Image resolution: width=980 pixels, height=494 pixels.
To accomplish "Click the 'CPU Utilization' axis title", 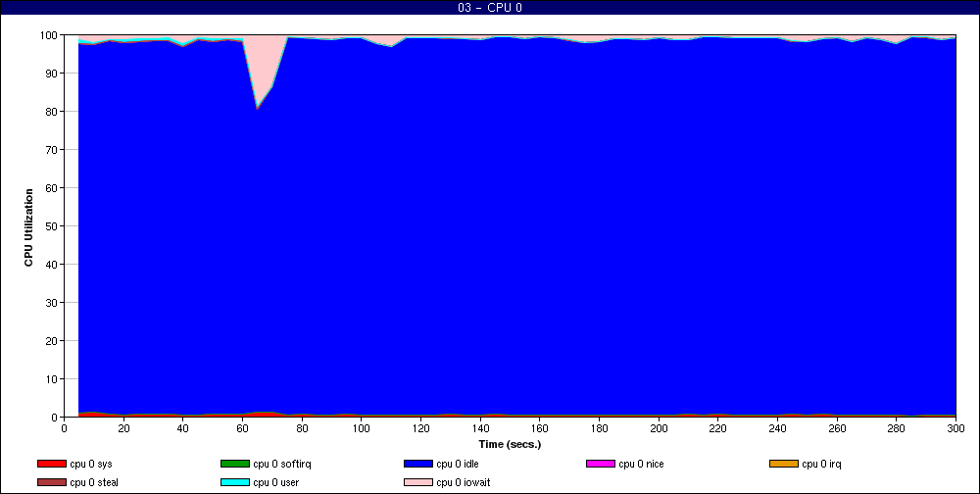I will (28, 227).
